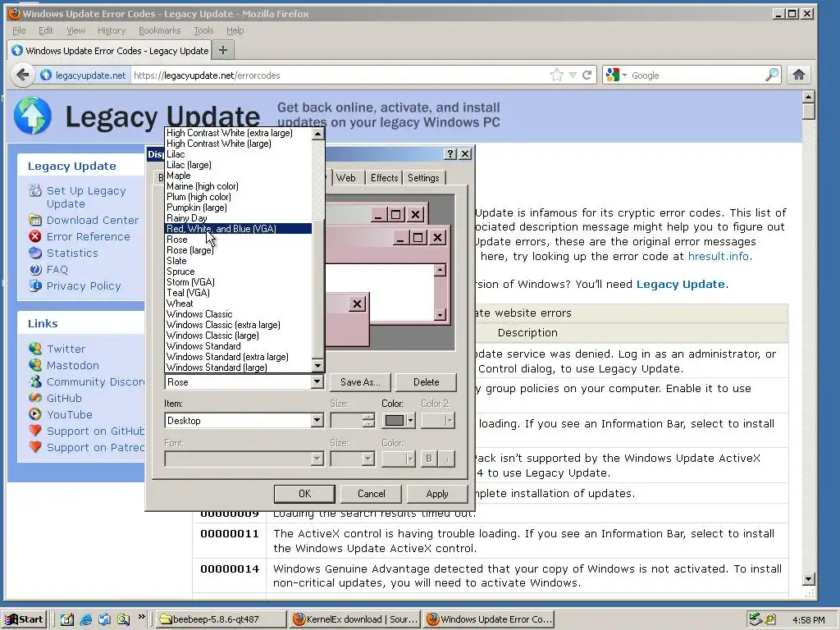This screenshot has height=630, width=840.
Task: Bookmark this page with the star icon
Action: pos(557,75)
